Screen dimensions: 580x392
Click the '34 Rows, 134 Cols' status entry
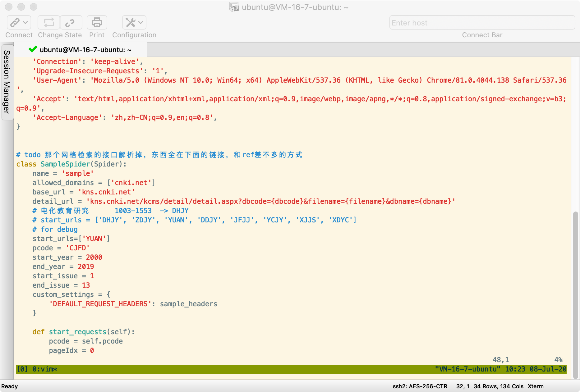[499, 386]
